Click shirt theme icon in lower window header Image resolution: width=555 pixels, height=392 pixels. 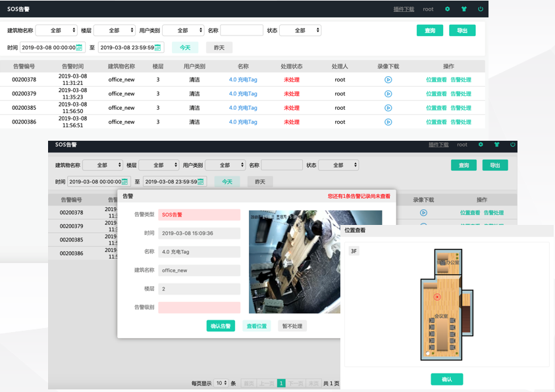click(496, 144)
